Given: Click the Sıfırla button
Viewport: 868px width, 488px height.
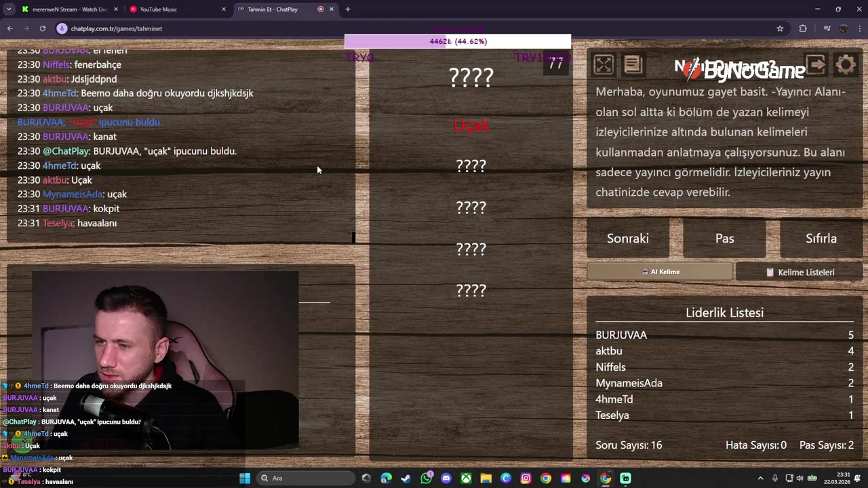Looking at the screenshot, I should pos(821,239).
